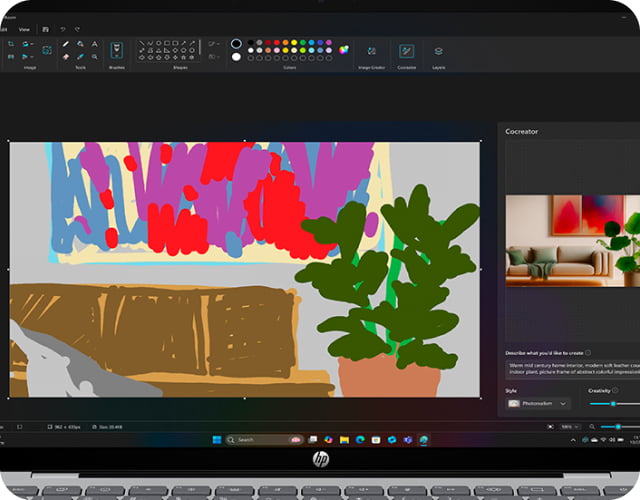640x500 pixels.
Task: Click the Save icon
Action: [x=46, y=29]
